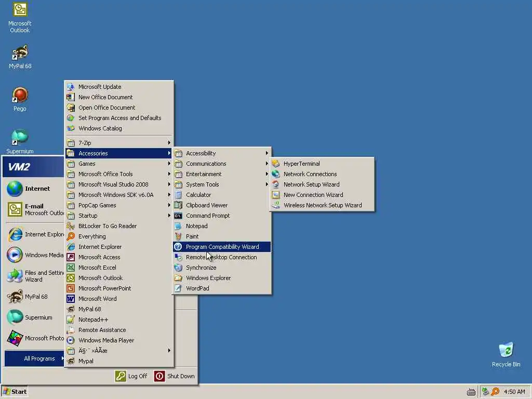
Task: Select the MyPal 68 desktop shortcut icon
Action: (20, 52)
